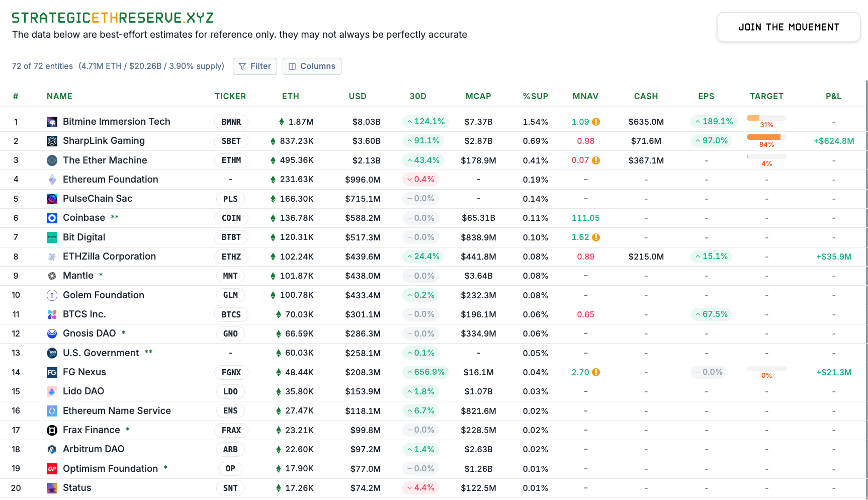Click the FG Nexus logo icon

52,372
